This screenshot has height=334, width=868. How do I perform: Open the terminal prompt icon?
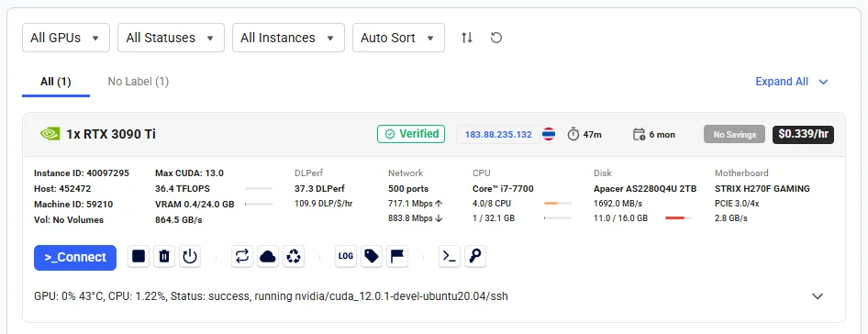(450, 256)
